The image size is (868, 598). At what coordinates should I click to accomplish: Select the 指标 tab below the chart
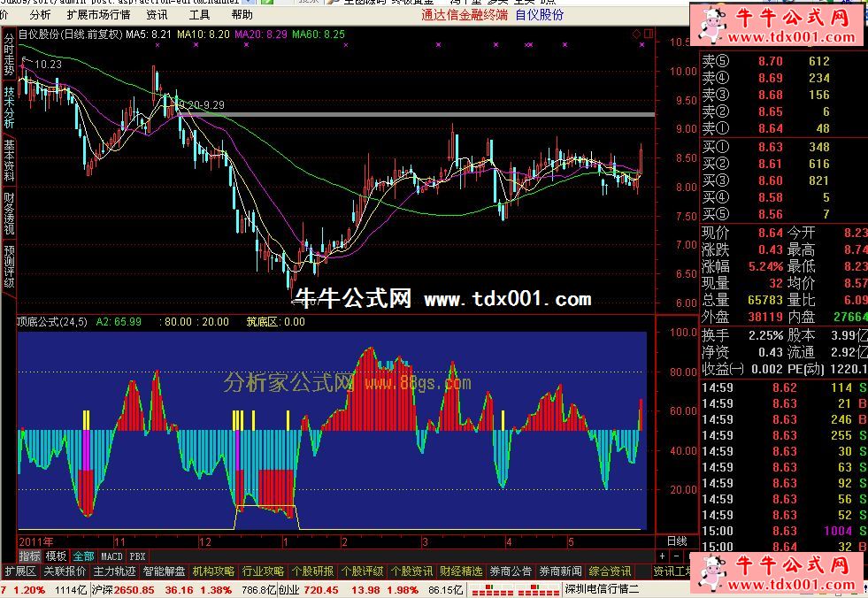click(30, 556)
